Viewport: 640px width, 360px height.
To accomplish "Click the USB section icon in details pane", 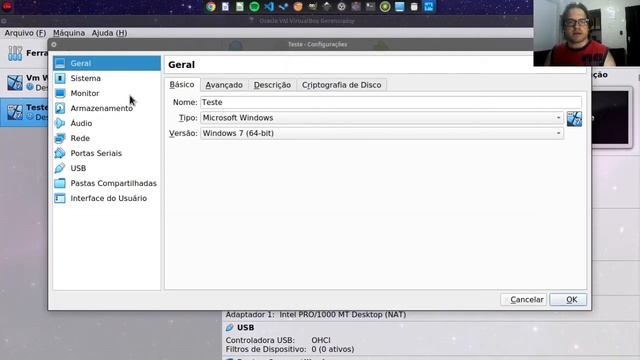I will coord(229,328).
